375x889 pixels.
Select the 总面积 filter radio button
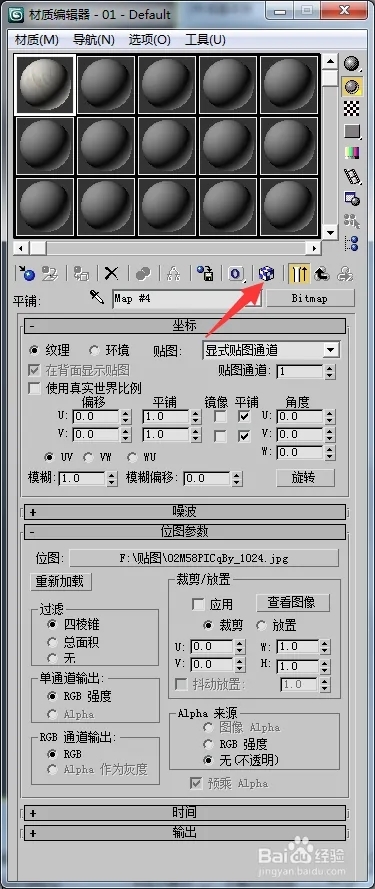pyautogui.click(x=53, y=642)
